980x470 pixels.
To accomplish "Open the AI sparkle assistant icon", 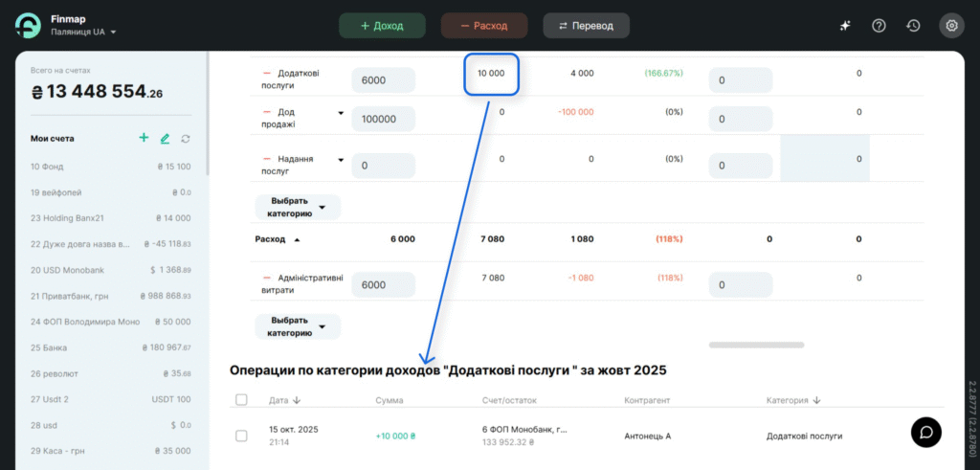I will (845, 26).
